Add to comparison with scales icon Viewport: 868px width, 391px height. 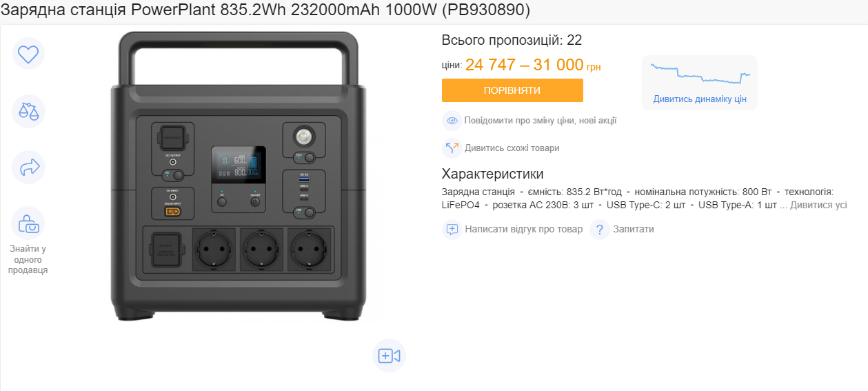[x=28, y=111]
